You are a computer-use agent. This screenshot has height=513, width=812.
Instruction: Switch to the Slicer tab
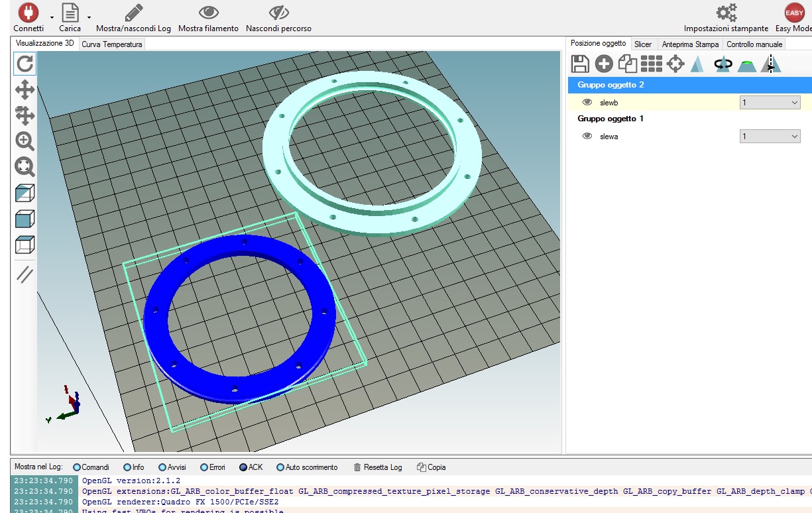[x=643, y=44]
